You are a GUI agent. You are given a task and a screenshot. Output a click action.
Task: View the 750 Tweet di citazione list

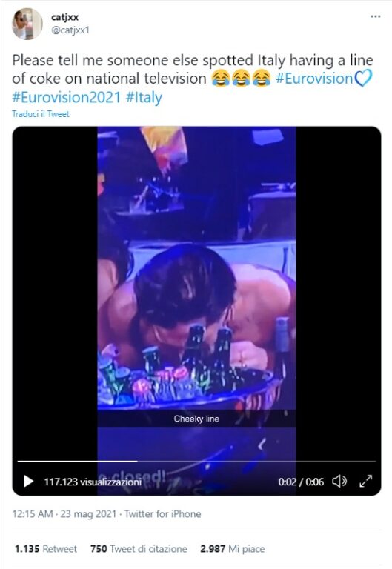[x=139, y=549]
